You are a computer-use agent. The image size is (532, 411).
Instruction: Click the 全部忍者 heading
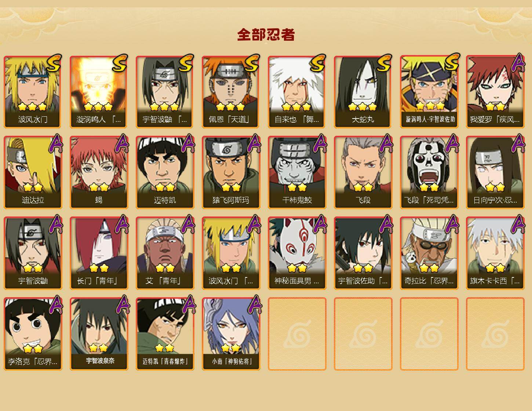coord(266,34)
